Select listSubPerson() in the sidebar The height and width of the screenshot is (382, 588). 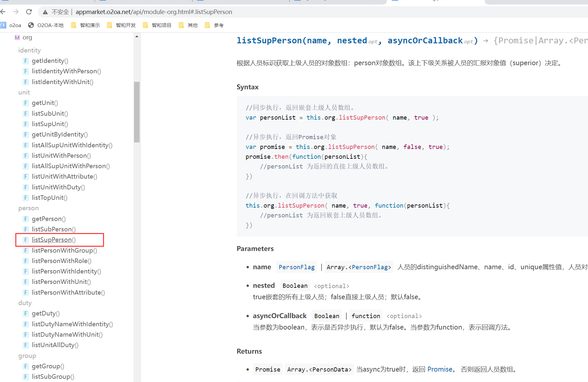[x=53, y=229]
